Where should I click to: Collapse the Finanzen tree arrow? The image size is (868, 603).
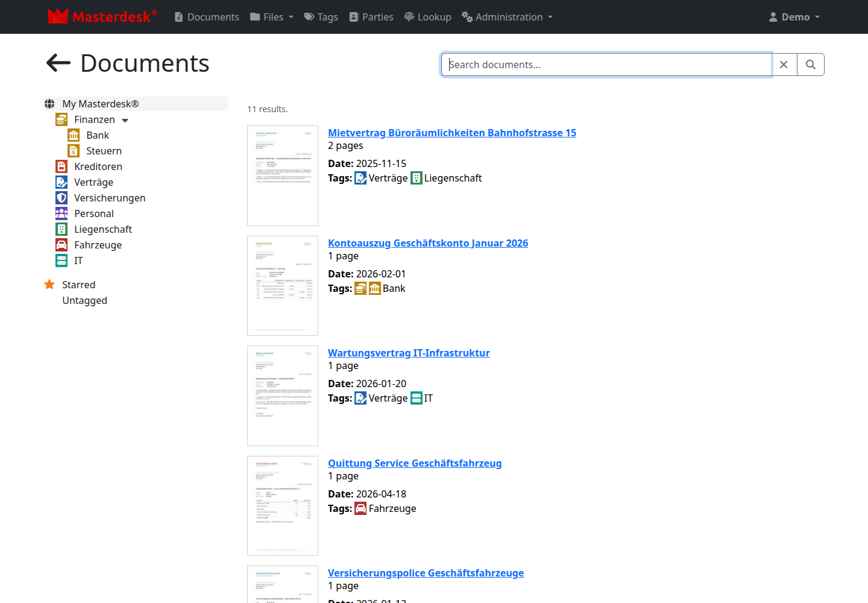(x=125, y=121)
